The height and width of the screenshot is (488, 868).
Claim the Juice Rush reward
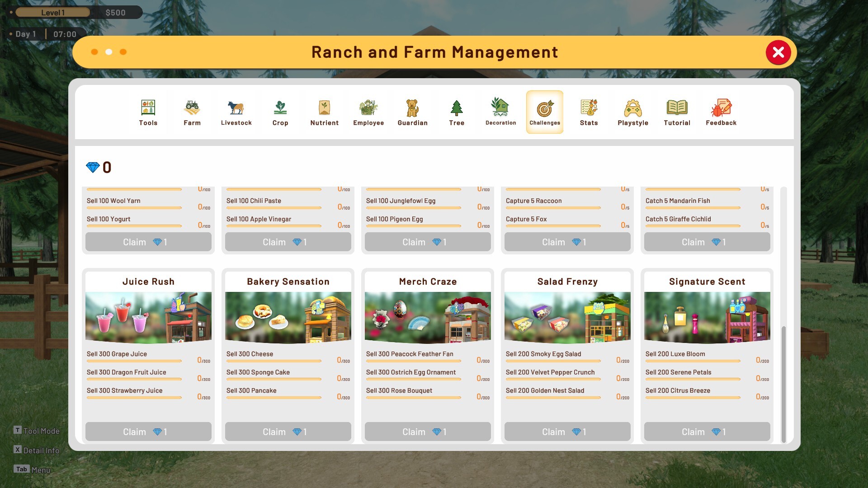point(148,432)
